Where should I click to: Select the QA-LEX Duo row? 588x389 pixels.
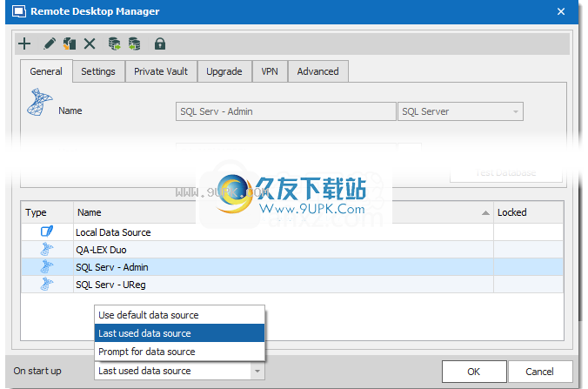(x=292, y=250)
